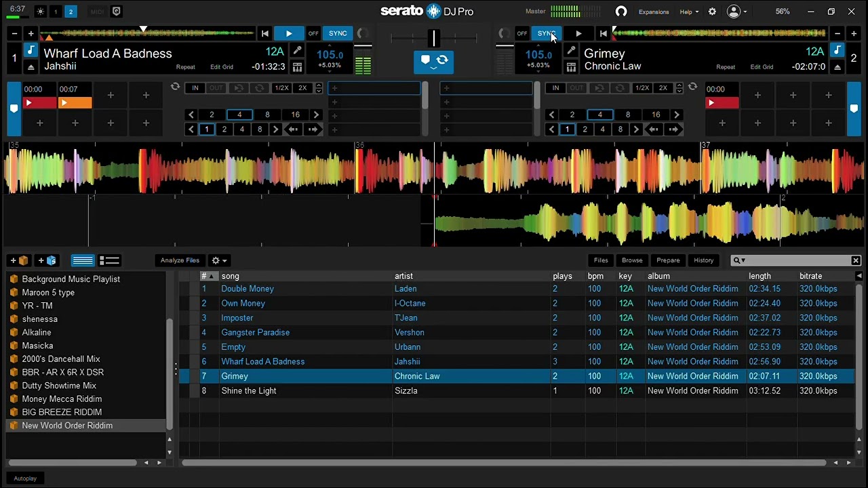Play deck 2 track Grimey
The width and height of the screenshot is (868, 488).
pyautogui.click(x=578, y=33)
